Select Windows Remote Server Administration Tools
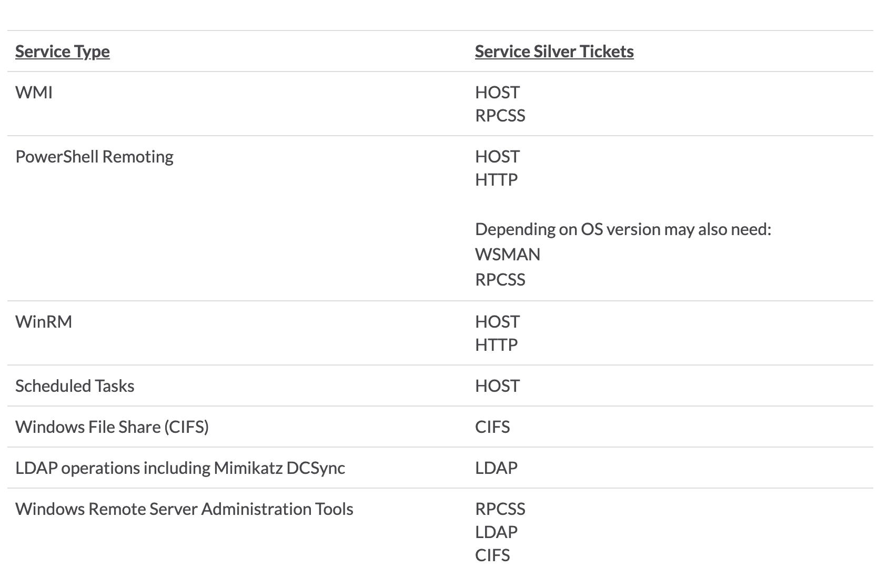 coord(184,509)
